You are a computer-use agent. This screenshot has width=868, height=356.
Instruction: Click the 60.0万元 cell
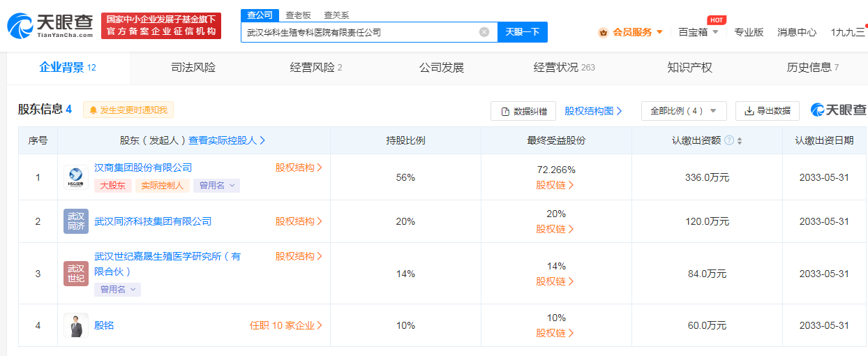pos(707,325)
